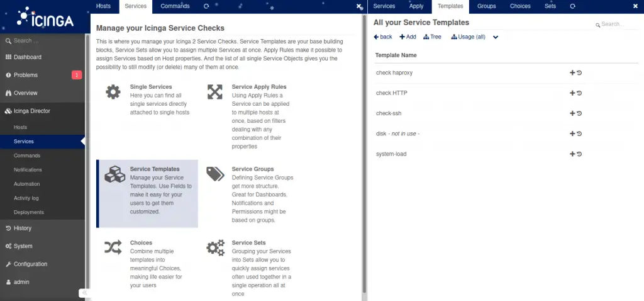This screenshot has height=301, width=644.
Task: Click templates Search field
Action: click(616, 25)
